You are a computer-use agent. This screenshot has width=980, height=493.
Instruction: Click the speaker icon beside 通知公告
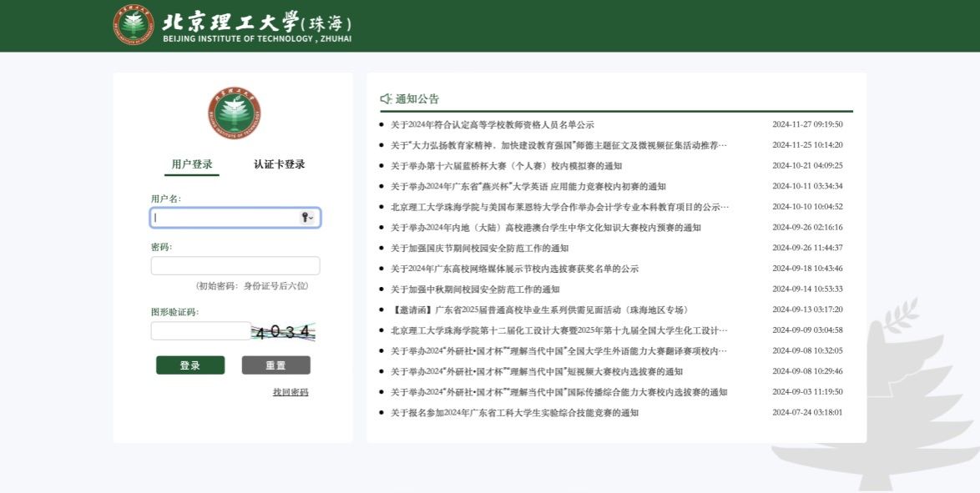tap(386, 98)
